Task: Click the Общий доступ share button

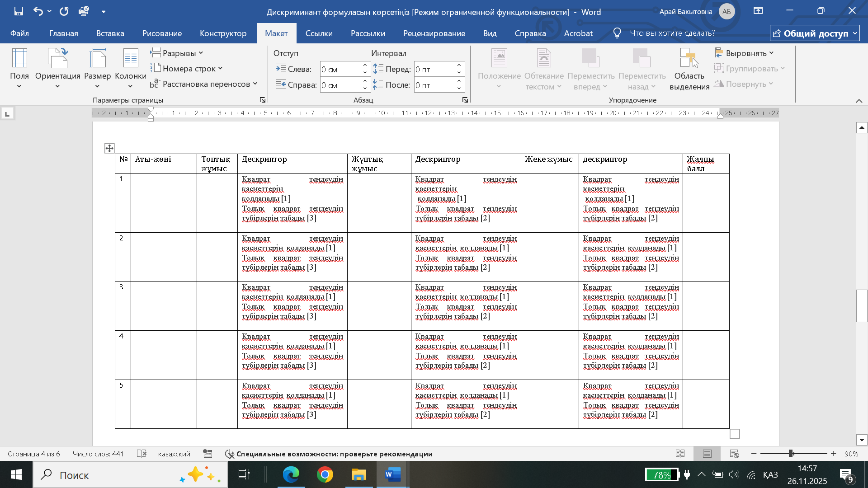Action: 814,33
